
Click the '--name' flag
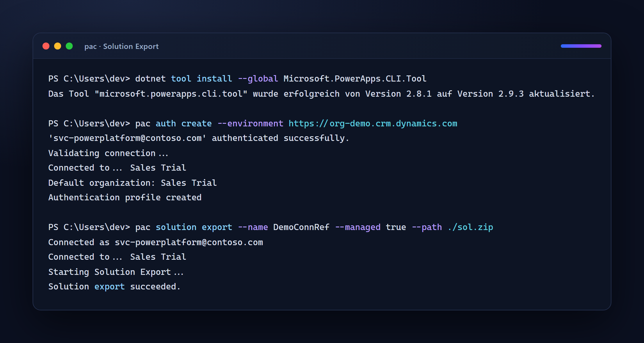(253, 227)
